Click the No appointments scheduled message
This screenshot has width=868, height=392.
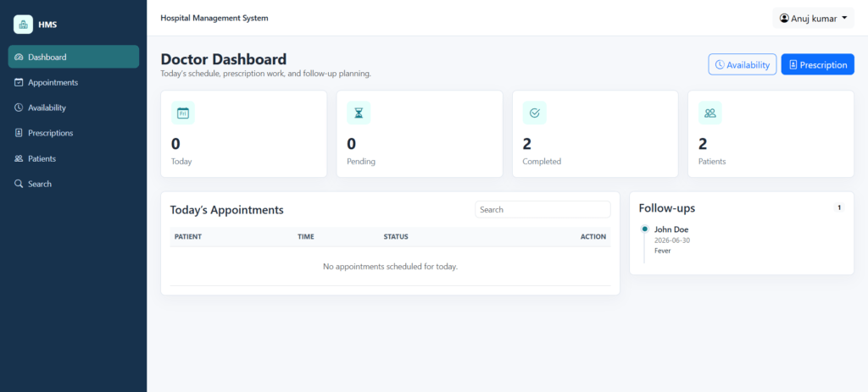click(x=390, y=267)
